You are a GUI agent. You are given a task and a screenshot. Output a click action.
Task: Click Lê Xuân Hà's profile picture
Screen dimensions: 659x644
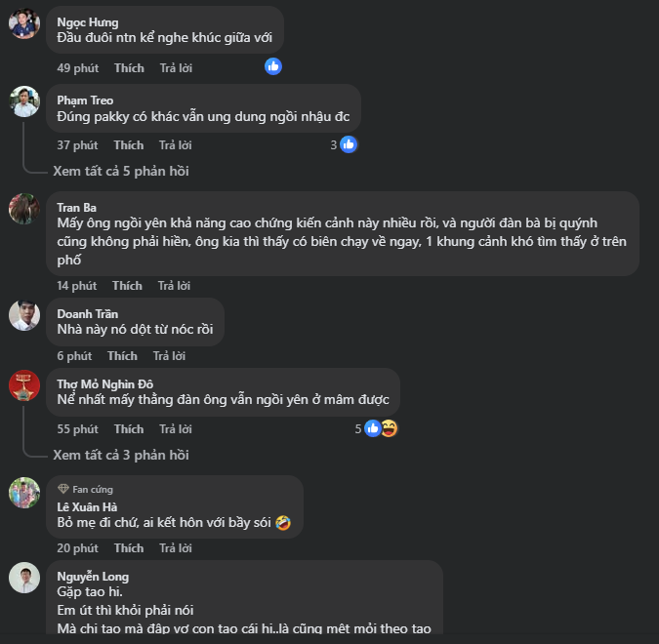[x=24, y=493]
